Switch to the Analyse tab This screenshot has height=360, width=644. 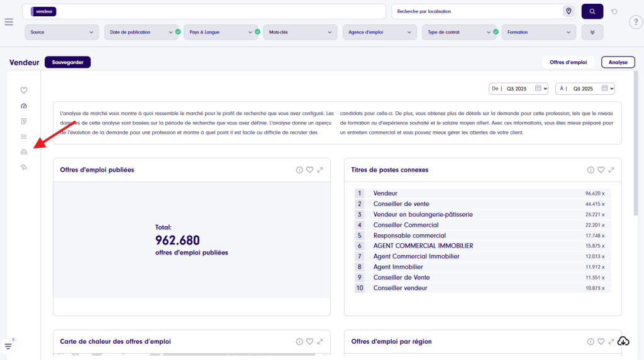618,62
